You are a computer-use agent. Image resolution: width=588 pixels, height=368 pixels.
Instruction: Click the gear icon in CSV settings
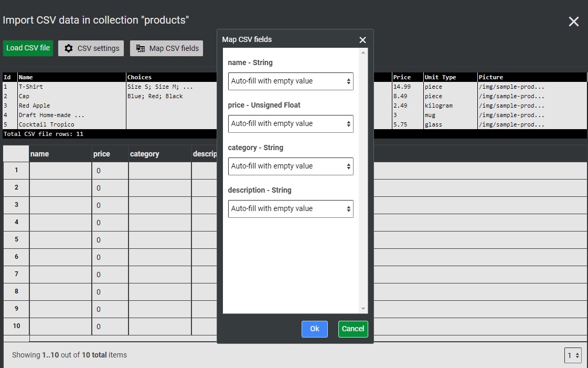pyautogui.click(x=69, y=48)
